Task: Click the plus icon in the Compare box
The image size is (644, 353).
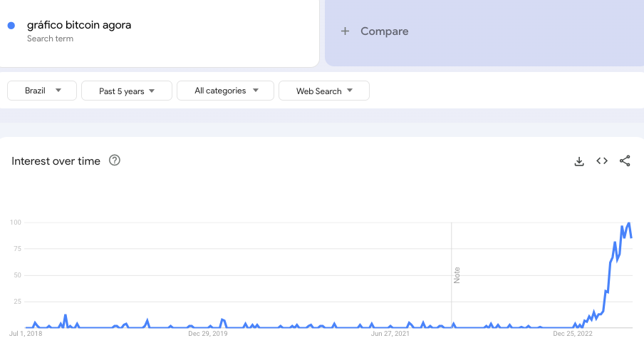Action: pos(345,31)
